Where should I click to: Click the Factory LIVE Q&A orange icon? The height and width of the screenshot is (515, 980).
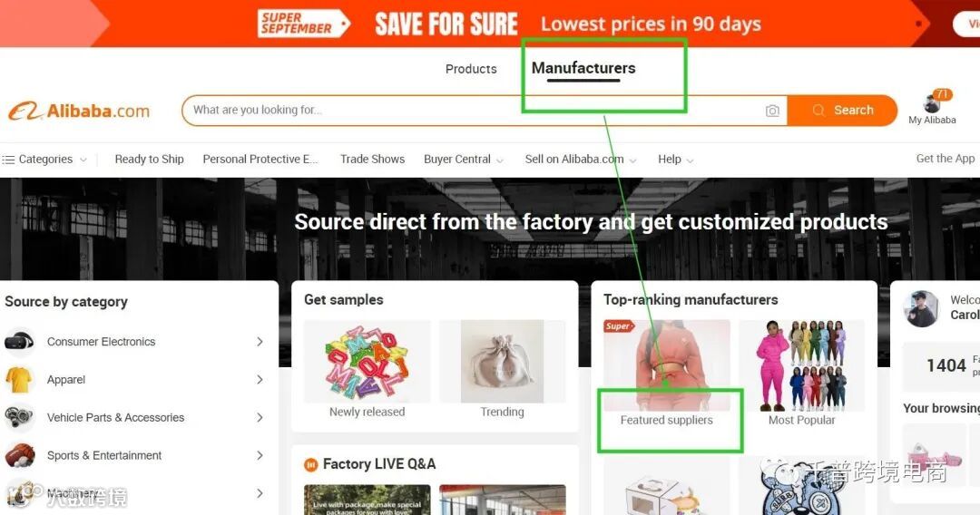coord(310,464)
